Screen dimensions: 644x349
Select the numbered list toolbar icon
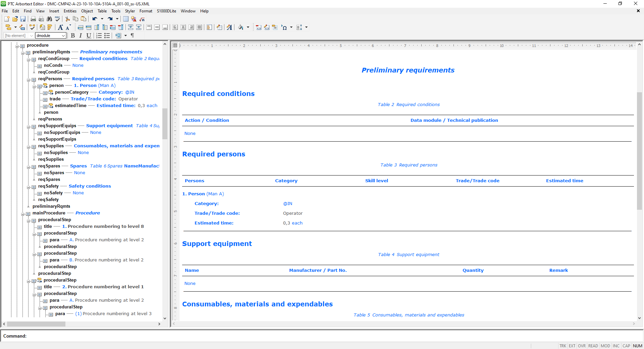(99, 36)
